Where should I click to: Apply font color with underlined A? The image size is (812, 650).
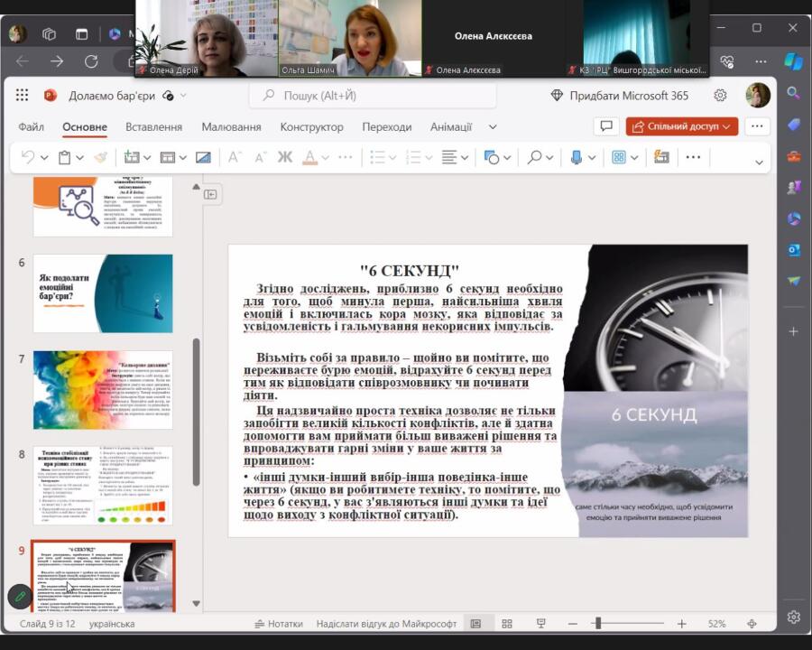(x=309, y=157)
